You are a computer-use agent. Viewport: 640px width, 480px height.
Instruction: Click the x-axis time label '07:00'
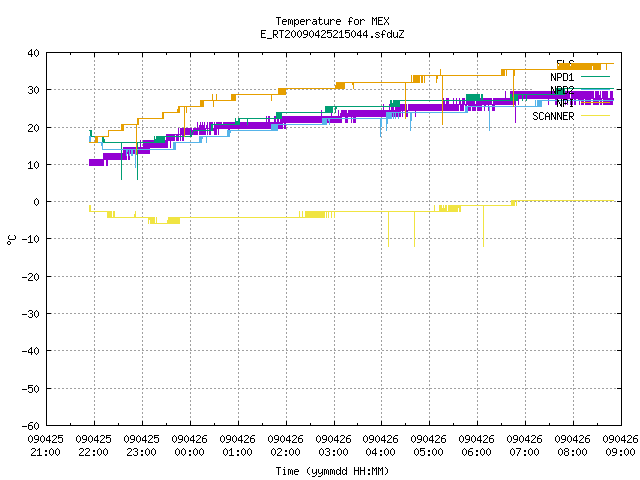524,452
